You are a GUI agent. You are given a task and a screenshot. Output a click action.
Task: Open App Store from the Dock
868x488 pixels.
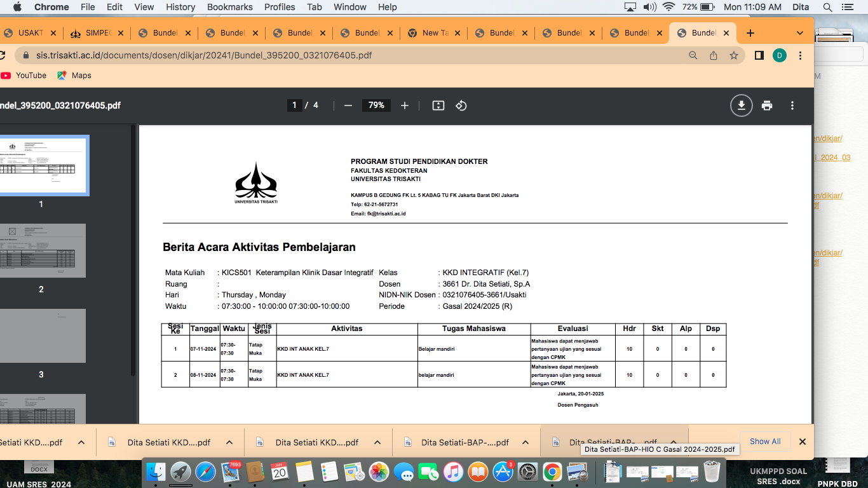pyautogui.click(x=503, y=471)
